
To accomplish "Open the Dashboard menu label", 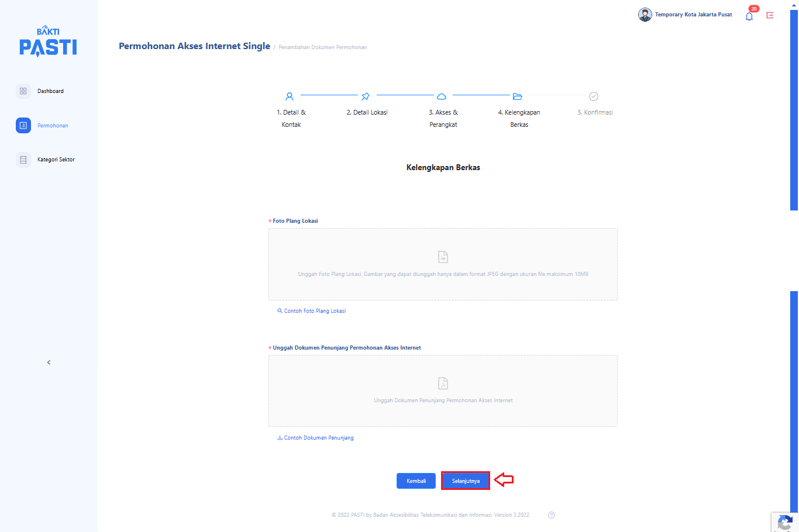I will (x=50, y=91).
